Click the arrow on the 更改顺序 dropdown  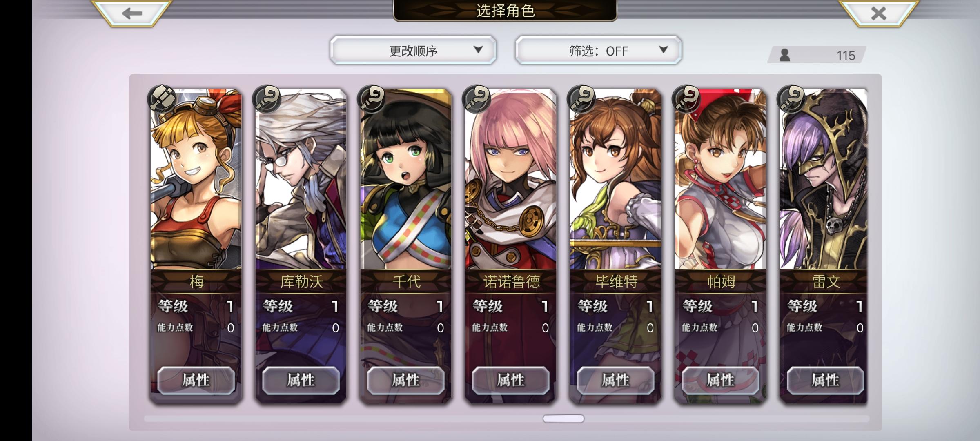(x=478, y=50)
